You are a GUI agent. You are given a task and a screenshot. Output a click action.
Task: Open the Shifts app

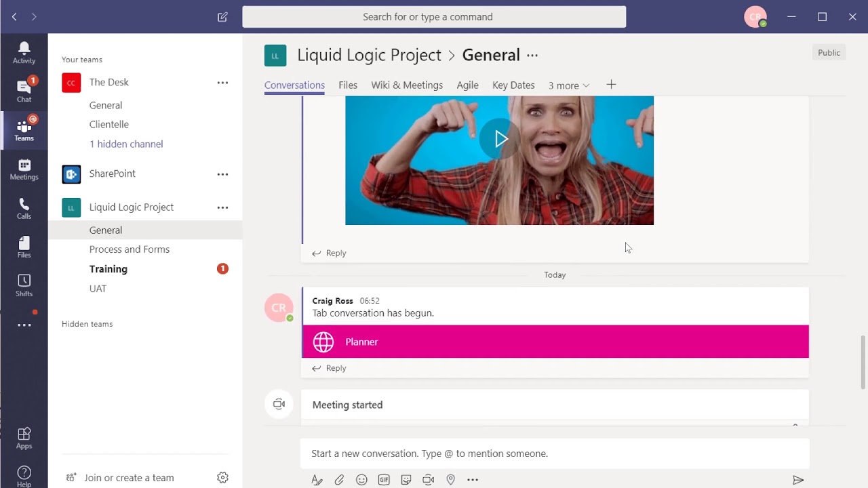coord(24,285)
